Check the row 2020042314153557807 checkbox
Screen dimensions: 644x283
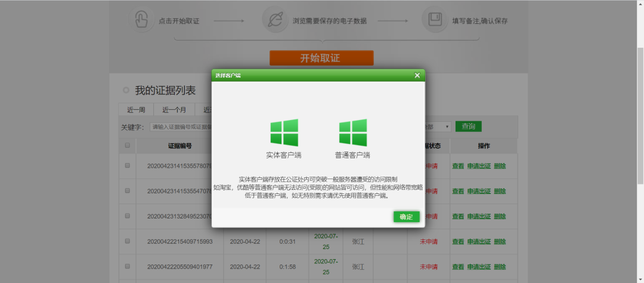tap(128, 165)
